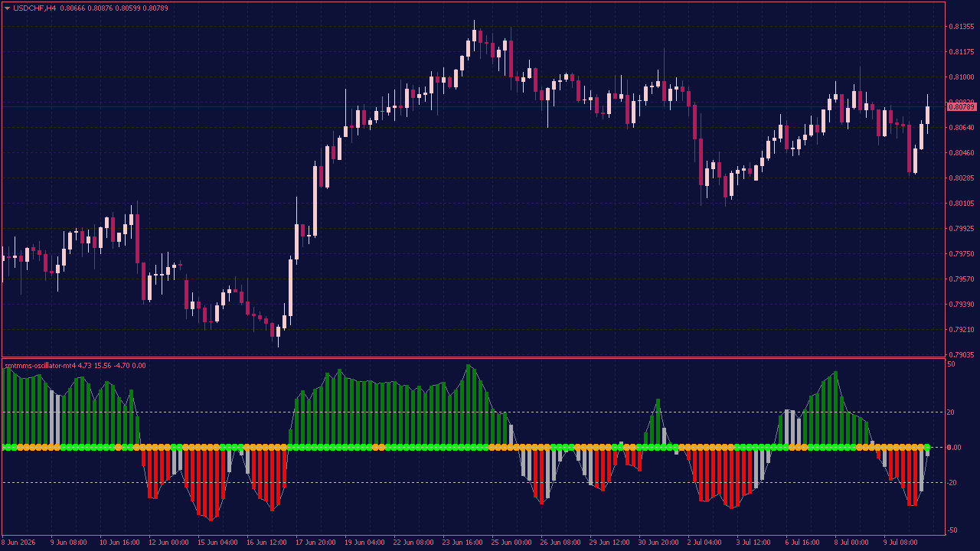Click the divider between chart and oscillator panel
The width and height of the screenshot is (980, 551).
tap(473, 357)
